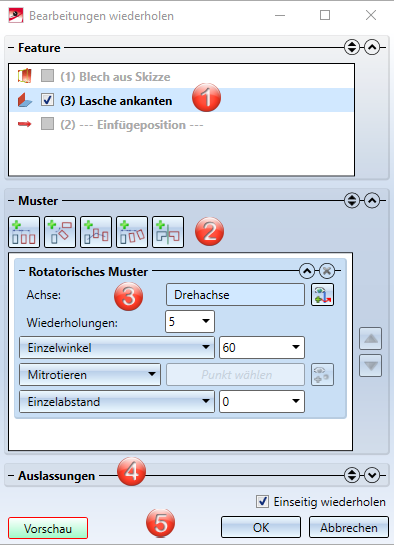
Task: Toggle the Einfügeposition checkbox
Action: pos(47,124)
